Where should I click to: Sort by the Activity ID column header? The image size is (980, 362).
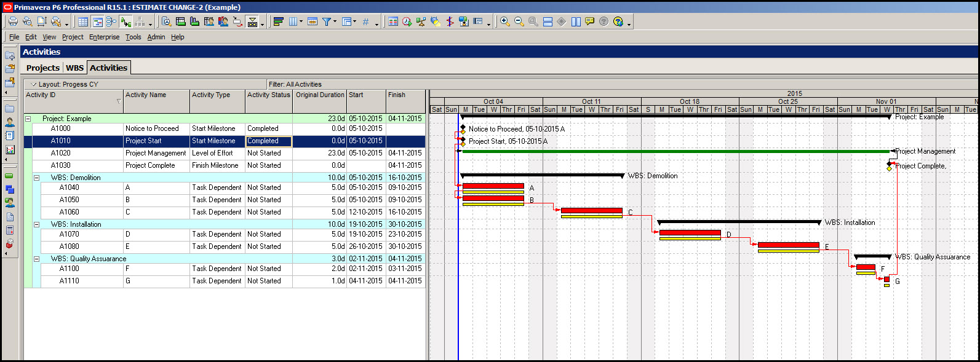(x=74, y=101)
